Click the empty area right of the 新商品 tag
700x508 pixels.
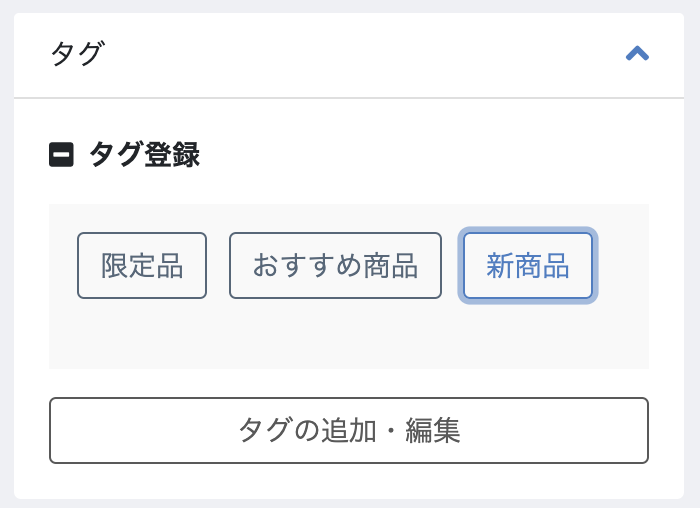click(622, 266)
